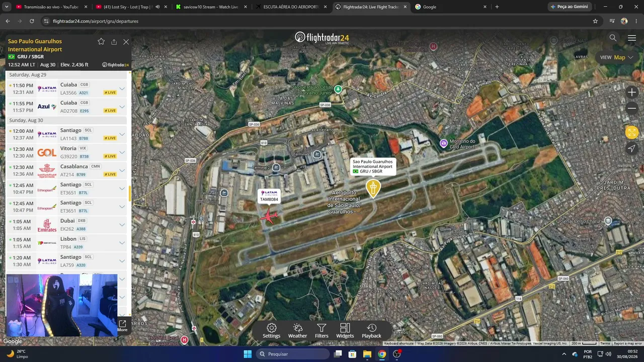Image resolution: width=644 pixels, height=362 pixels.
Task: Zoom out of the map
Action: coord(632,108)
